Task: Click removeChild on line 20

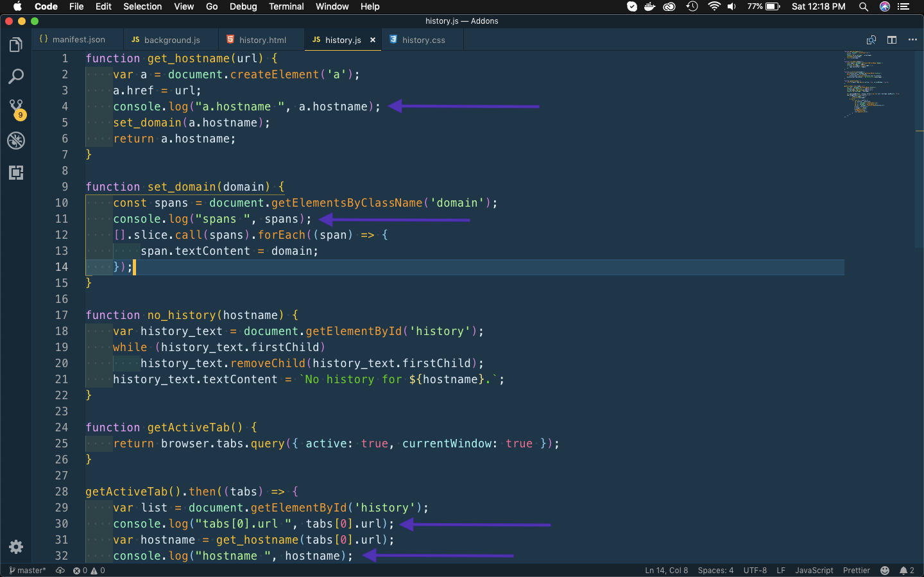Action: coord(268,363)
